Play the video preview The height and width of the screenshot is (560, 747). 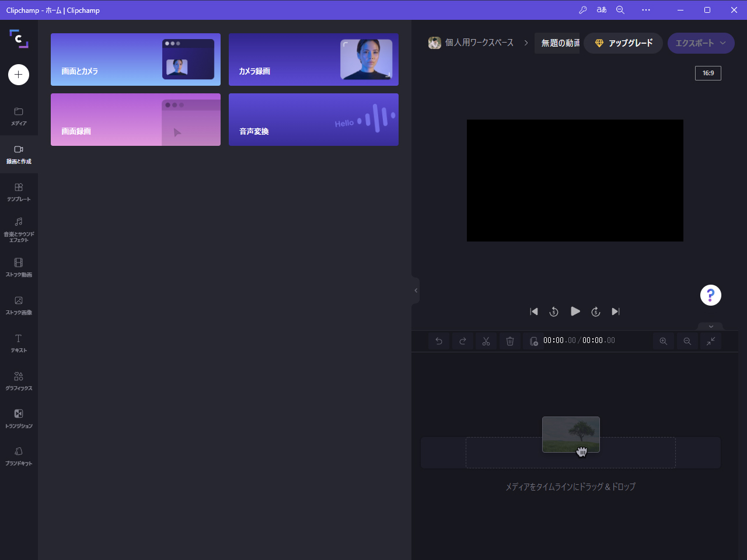(575, 311)
